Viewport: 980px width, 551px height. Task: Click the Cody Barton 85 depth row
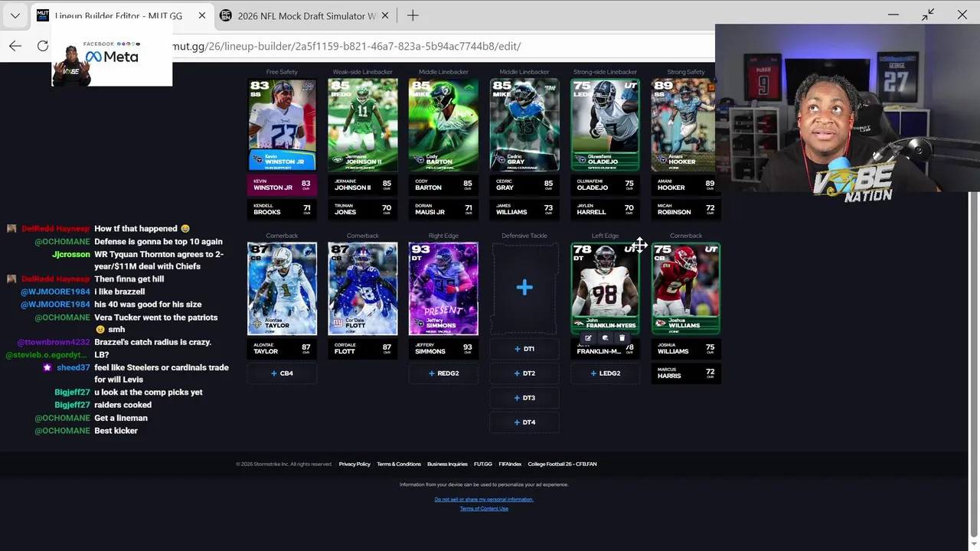[x=443, y=184]
